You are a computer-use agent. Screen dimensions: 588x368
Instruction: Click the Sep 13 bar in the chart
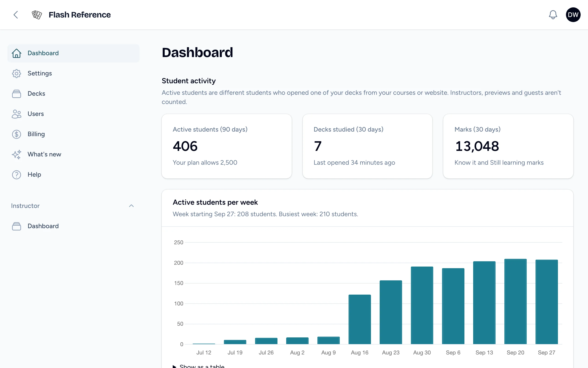(x=484, y=303)
